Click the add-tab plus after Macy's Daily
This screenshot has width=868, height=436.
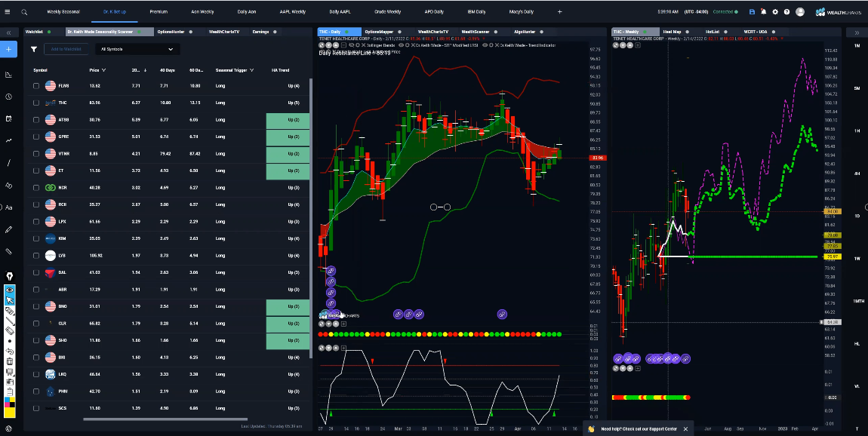coord(559,11)
